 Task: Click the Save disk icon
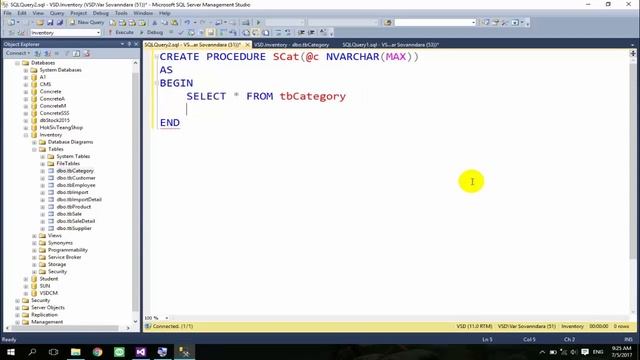50,22
